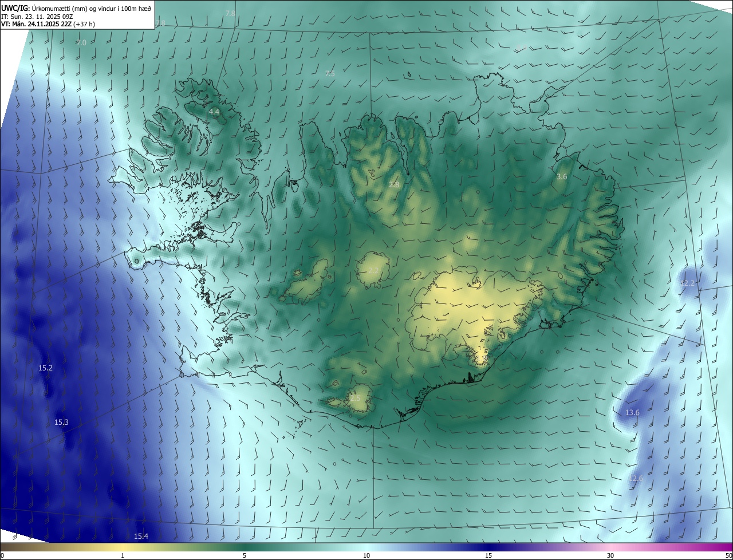Image resolution: width=733 pixels, height=560 pixels.
Task: Select the 15.4 value label near the bottom
Action: [x=141, y=536]
